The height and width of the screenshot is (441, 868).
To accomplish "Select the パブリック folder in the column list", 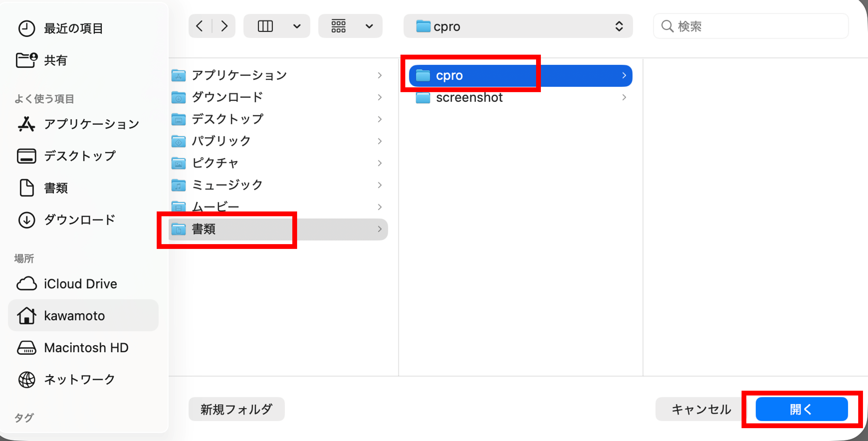I will [x=278, y=141].
